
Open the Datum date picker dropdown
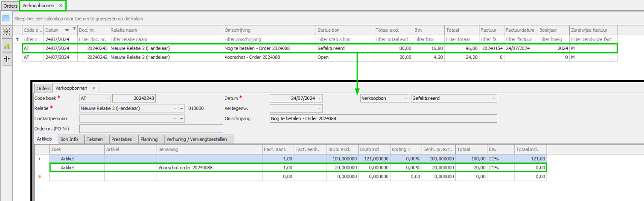pos(319,98)
